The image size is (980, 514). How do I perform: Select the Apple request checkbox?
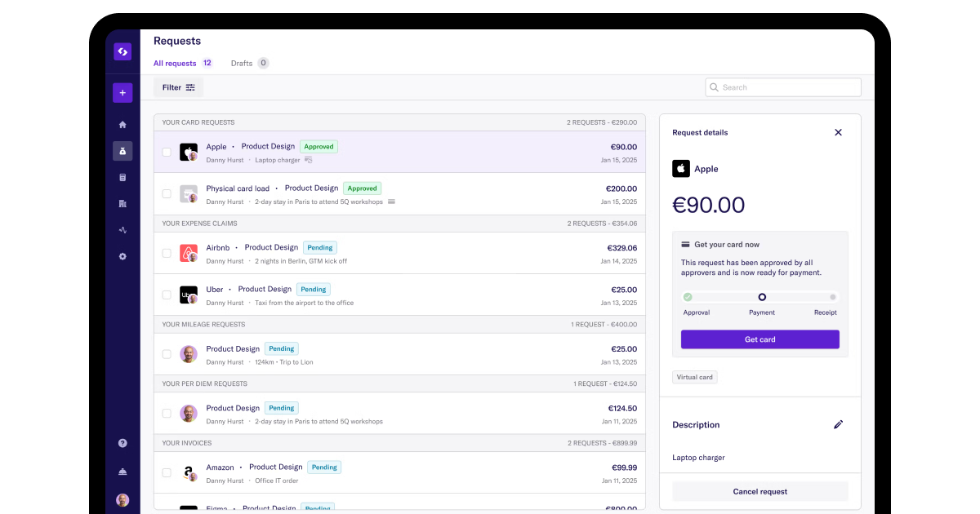(x=167, y=153)
